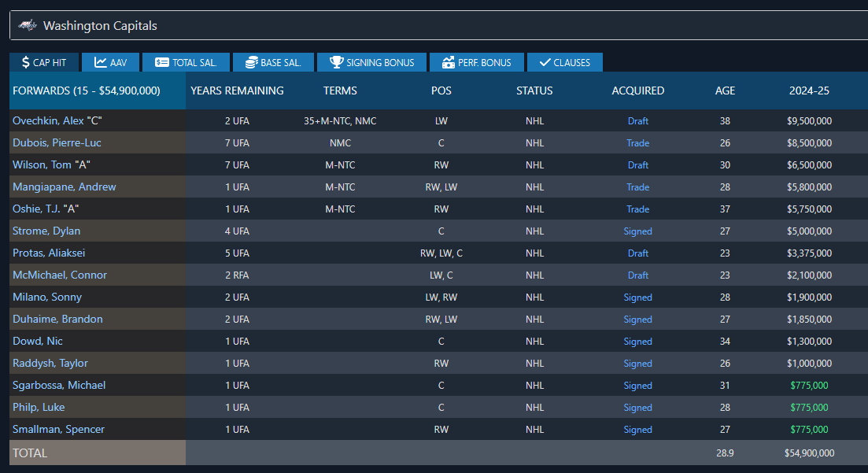The image size is (868, 473).
Task: Click the TOTAL row label
Action: [30, 453]
